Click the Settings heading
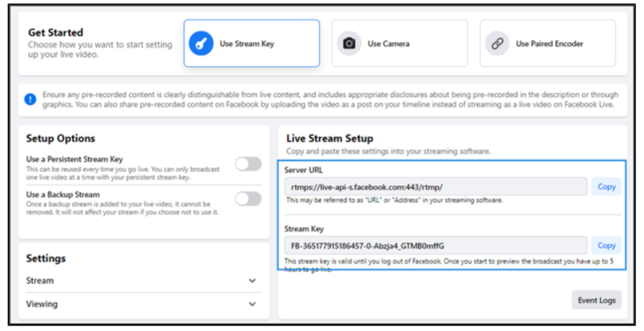Viewport: 644px width, 331px height. [46, 259]
